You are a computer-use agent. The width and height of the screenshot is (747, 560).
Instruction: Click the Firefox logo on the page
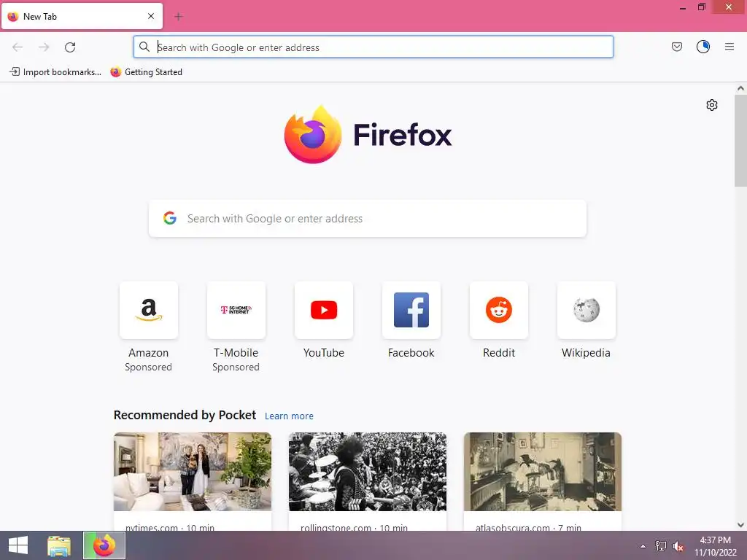click(x=368, y=135)
